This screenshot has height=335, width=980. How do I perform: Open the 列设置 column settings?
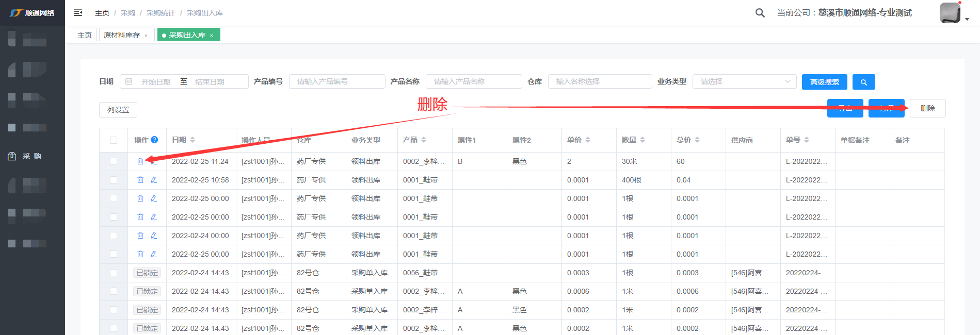point(118,110)
